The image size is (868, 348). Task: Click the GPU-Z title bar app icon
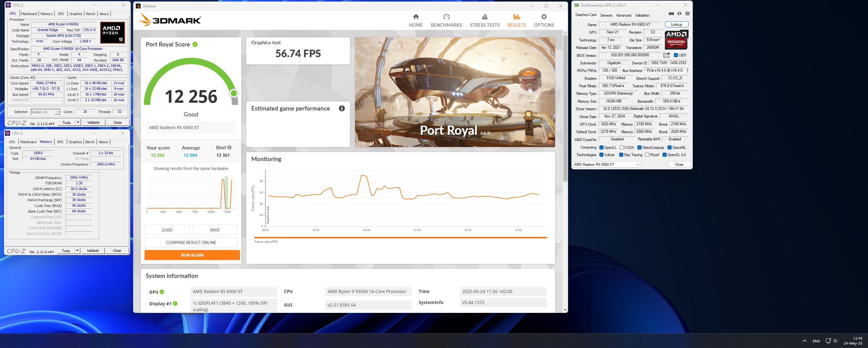point(576,5)
